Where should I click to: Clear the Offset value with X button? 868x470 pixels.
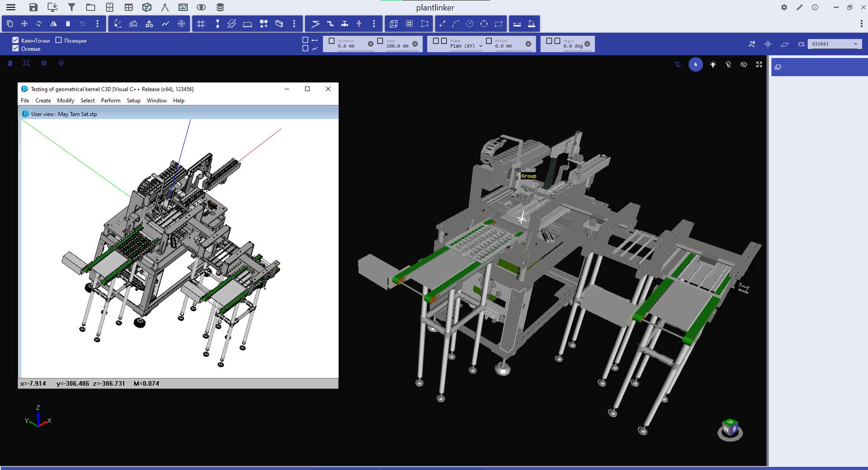[x=528, y=44]
